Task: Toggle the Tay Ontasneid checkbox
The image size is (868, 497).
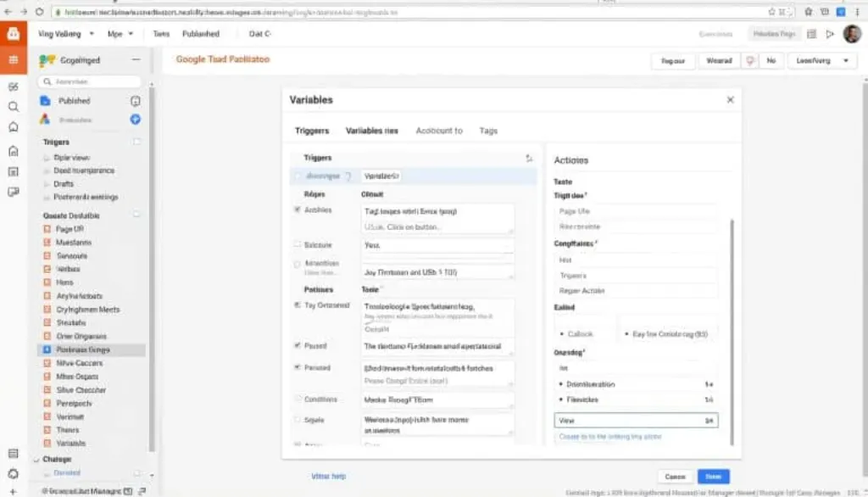Action: coord(298,304)
